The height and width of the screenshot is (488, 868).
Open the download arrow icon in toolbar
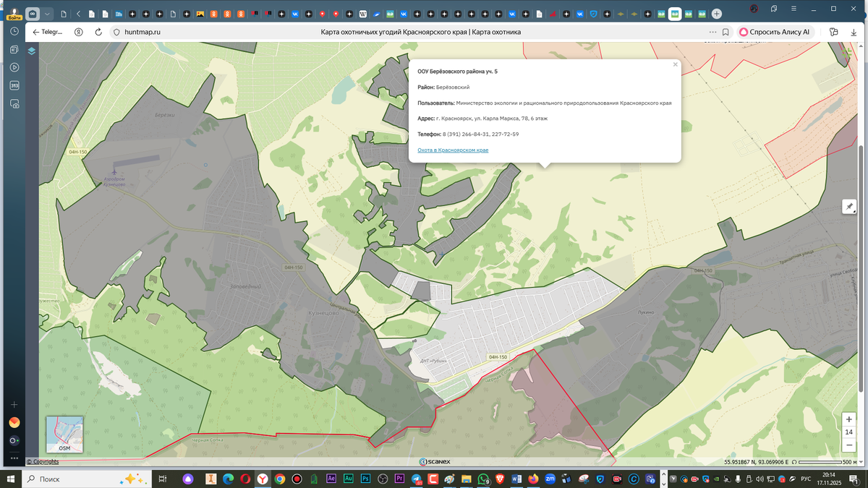pyautogui.click(x=854, y=33)
